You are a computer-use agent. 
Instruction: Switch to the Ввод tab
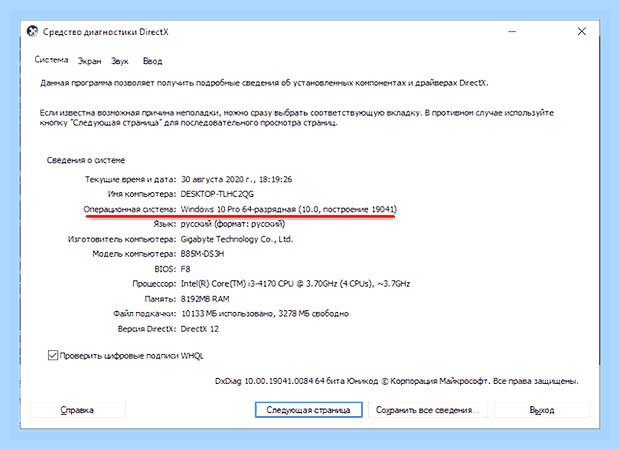[x=153, y=61]
